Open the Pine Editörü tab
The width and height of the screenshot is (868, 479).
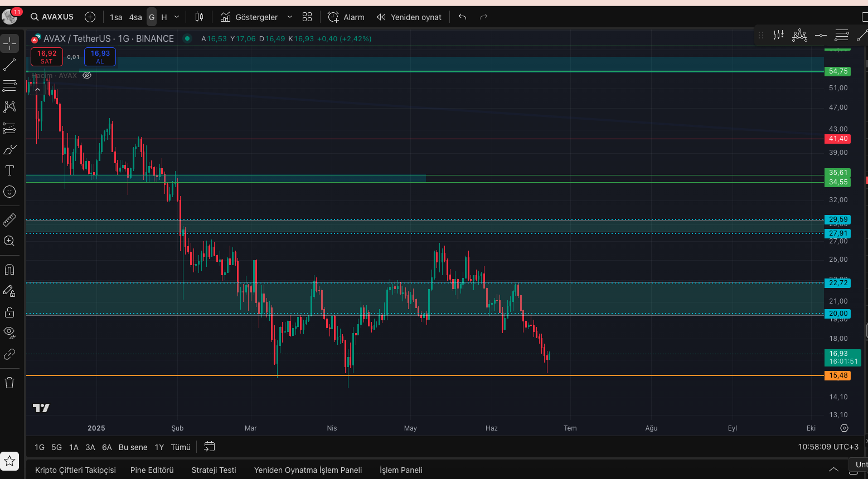pyautogui.click(x=152, y=470)
